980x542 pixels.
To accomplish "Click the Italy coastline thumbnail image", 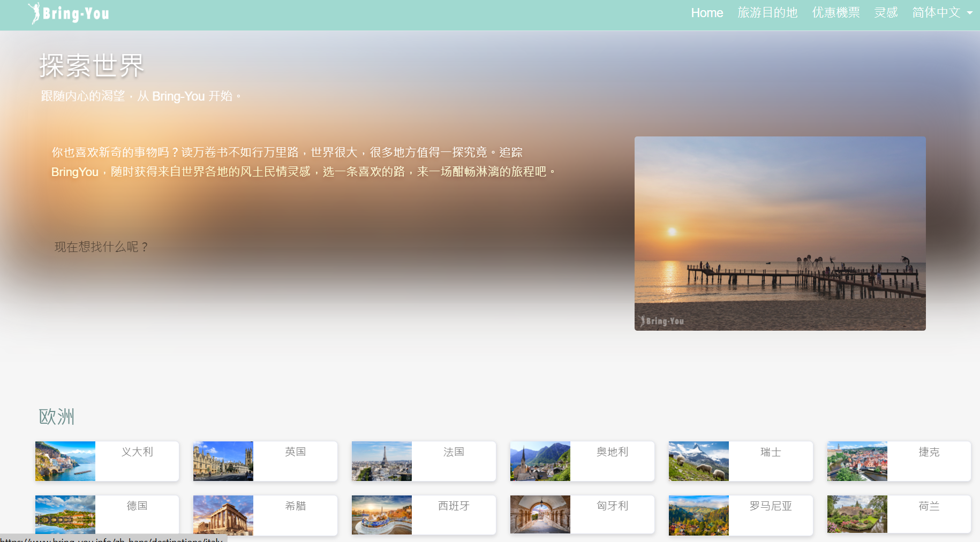I will pos(65,461).
